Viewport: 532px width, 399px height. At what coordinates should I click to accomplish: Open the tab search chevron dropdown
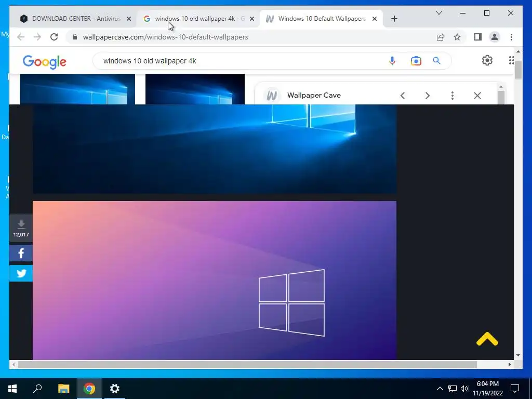[438, 13]
